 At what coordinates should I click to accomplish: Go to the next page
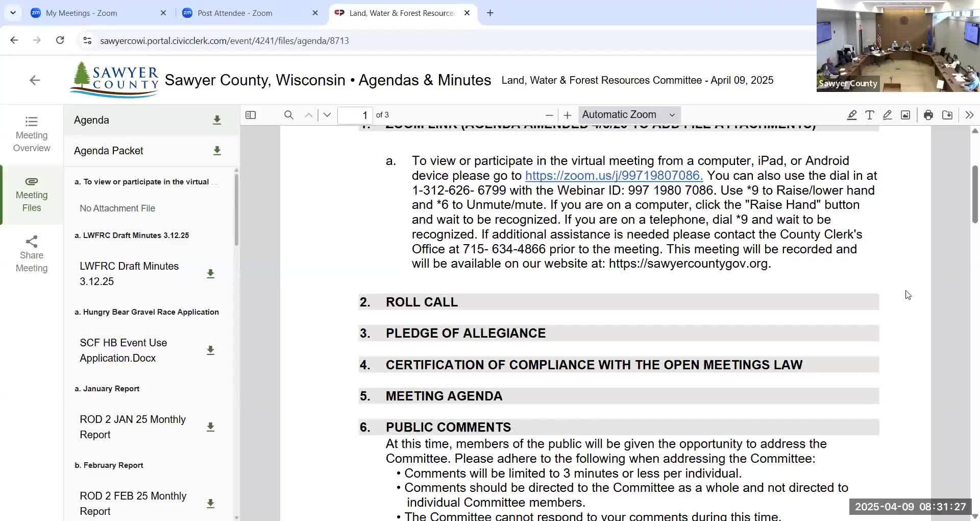click(x=327, y=115)
